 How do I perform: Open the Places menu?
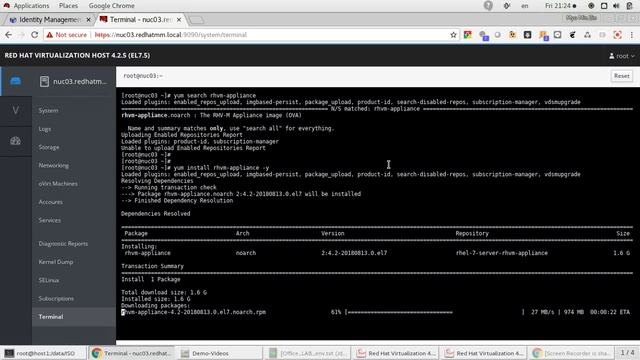coord(68,6)
